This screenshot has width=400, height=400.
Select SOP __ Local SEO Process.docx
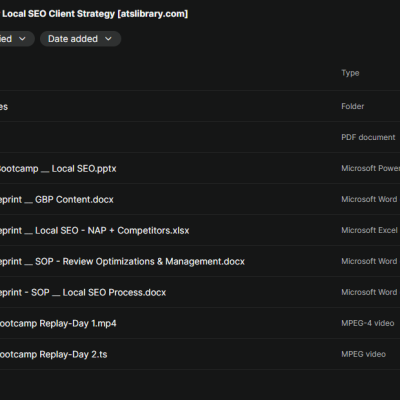83,293
